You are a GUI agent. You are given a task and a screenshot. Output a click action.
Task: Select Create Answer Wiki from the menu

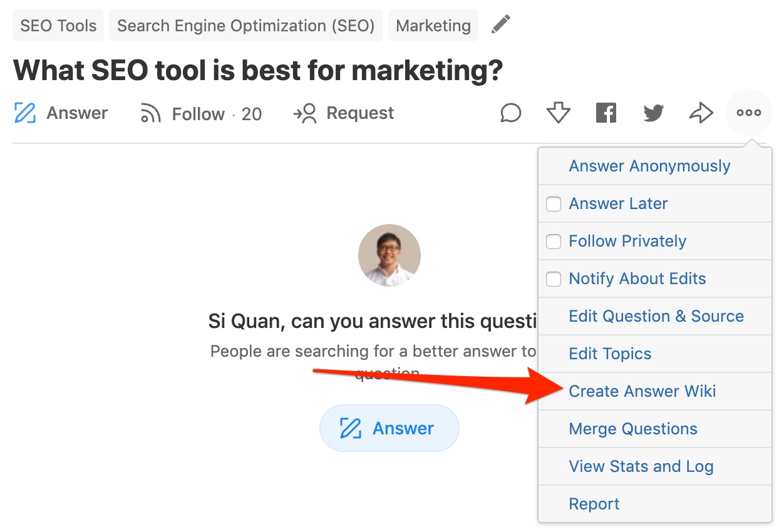pos(642,391)
